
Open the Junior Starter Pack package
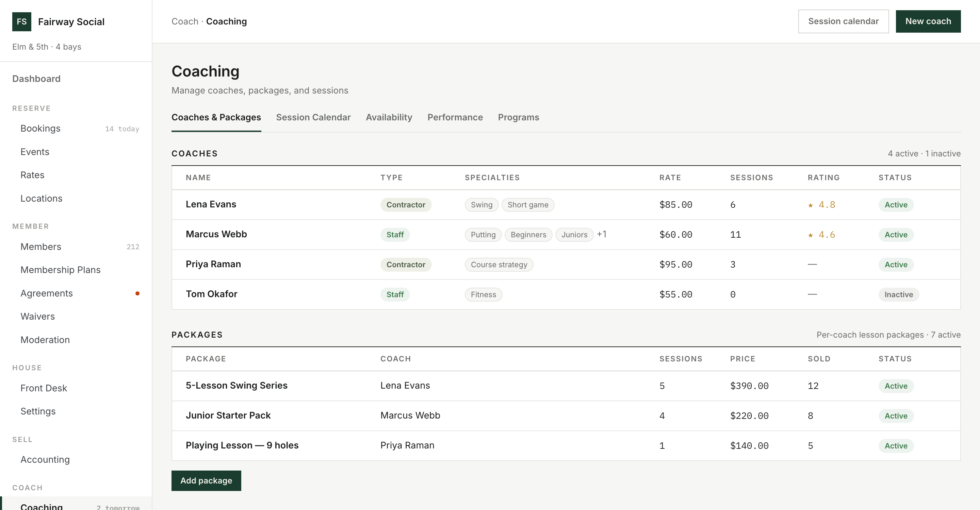coord(566,415)
